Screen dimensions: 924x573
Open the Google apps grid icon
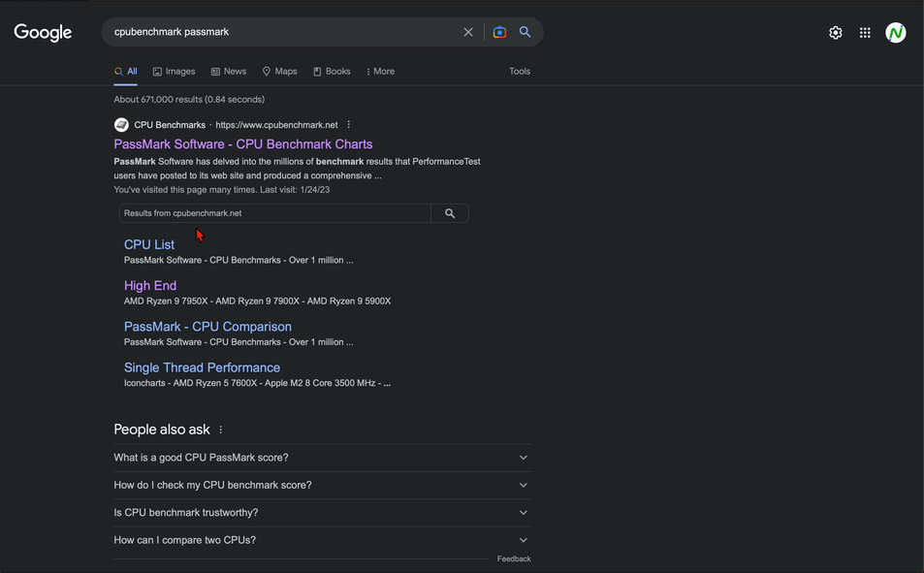coord(865,33)
